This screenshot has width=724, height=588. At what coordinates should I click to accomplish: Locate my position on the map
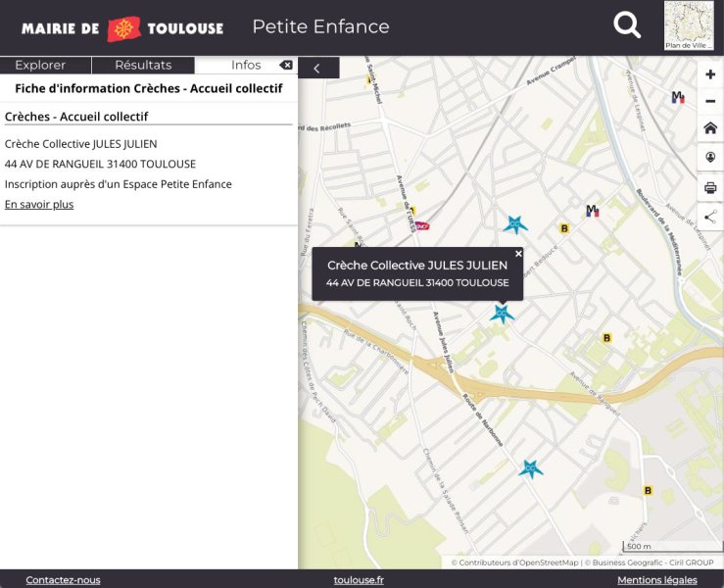(710, 158)
